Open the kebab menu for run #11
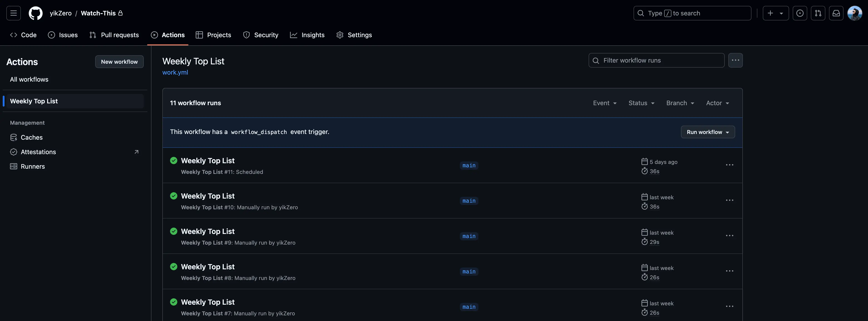The image size is (868, 321). click(729, 165)
